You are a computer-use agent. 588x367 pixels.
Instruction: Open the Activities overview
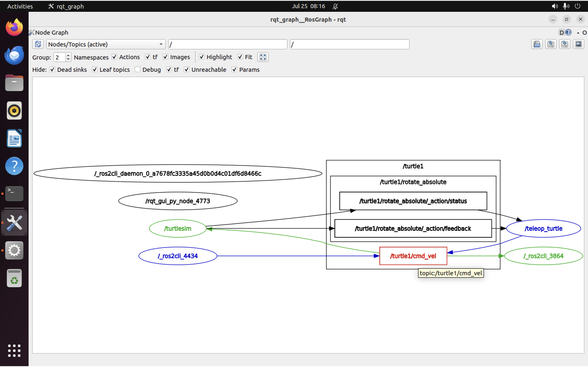click(20, 6)
